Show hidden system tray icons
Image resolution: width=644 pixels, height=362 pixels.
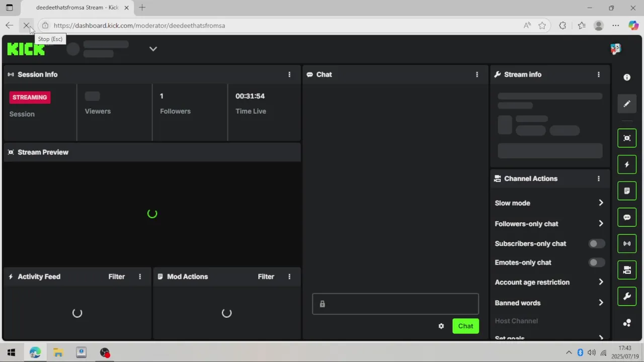pyautogui.click(x=569, y=352)
